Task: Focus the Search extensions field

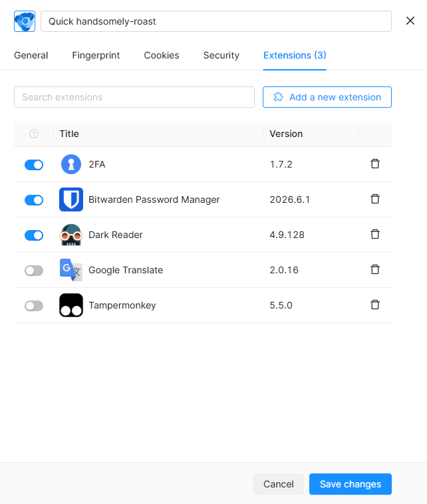Action: pos(134,97)
